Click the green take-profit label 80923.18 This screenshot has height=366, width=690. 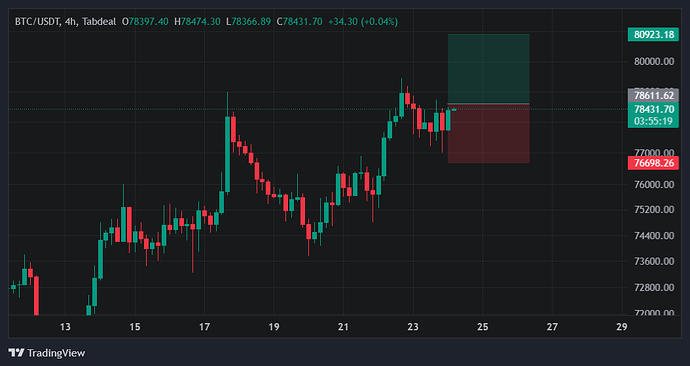[653, 34]
